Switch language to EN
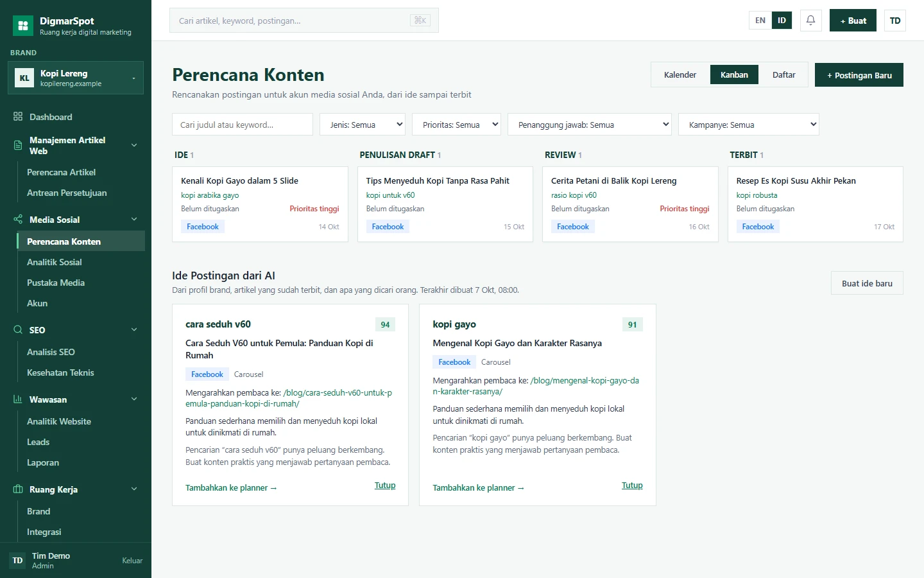 point(760,21)
